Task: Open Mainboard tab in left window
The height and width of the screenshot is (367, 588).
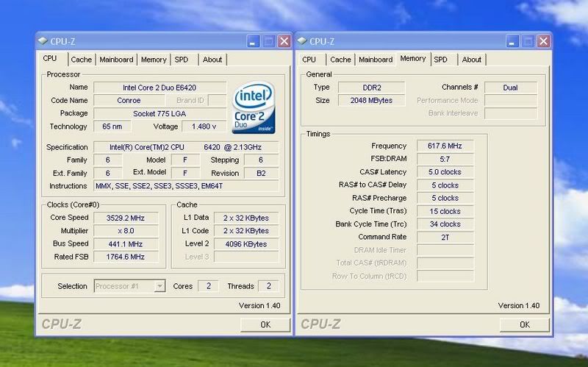Action: (x=116, y=60)
